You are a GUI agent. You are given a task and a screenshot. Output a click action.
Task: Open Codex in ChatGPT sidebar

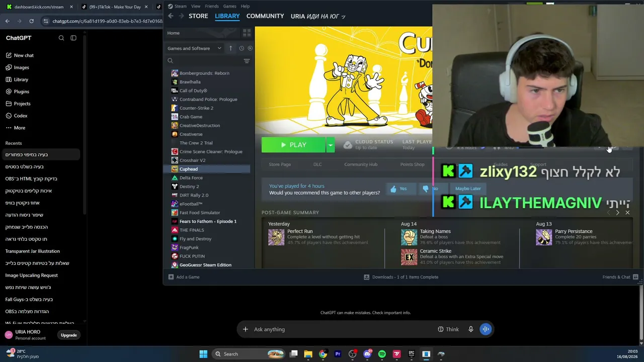tap(20, 116)
